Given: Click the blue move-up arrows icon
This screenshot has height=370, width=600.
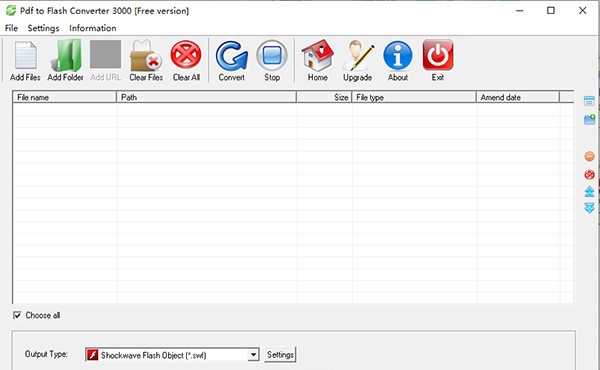Looking at the screenshot, I should (589, 192).
